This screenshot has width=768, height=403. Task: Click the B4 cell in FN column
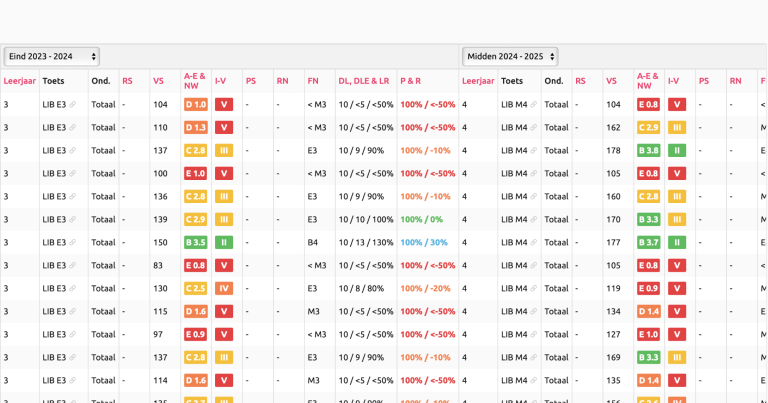[313, 243]
